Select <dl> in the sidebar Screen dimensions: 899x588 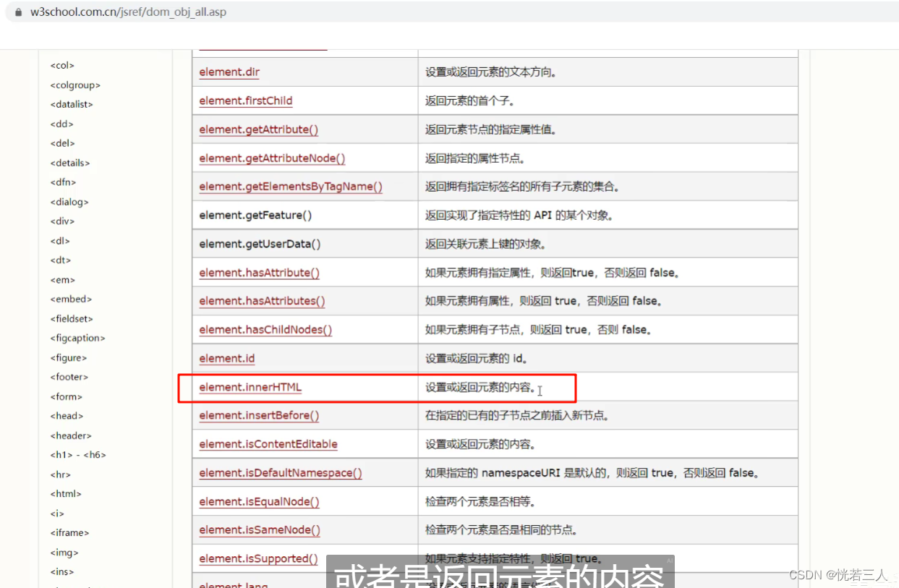[x=60, y=241]
